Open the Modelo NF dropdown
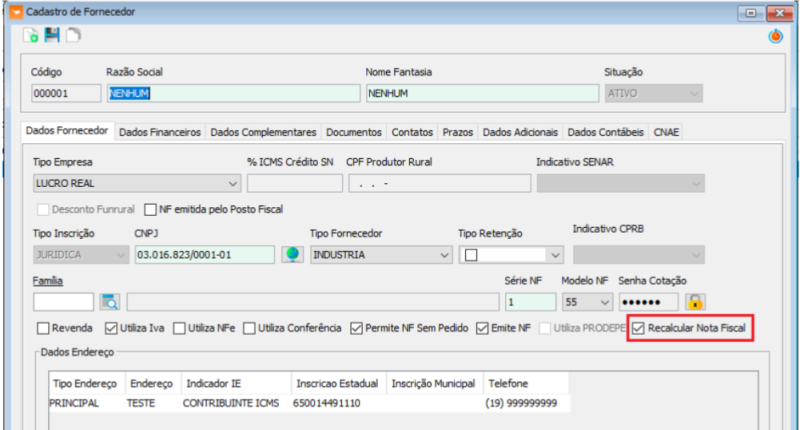The image size is (800, 430). [600, 301]
